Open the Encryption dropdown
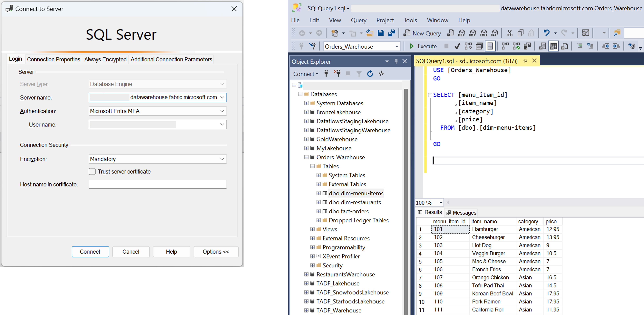 coord(222,159)
